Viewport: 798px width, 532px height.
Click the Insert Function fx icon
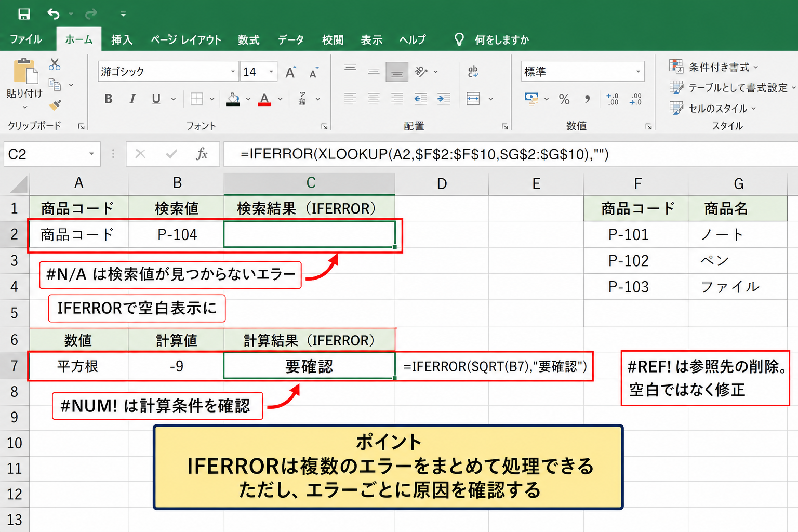tap(202, 154)
